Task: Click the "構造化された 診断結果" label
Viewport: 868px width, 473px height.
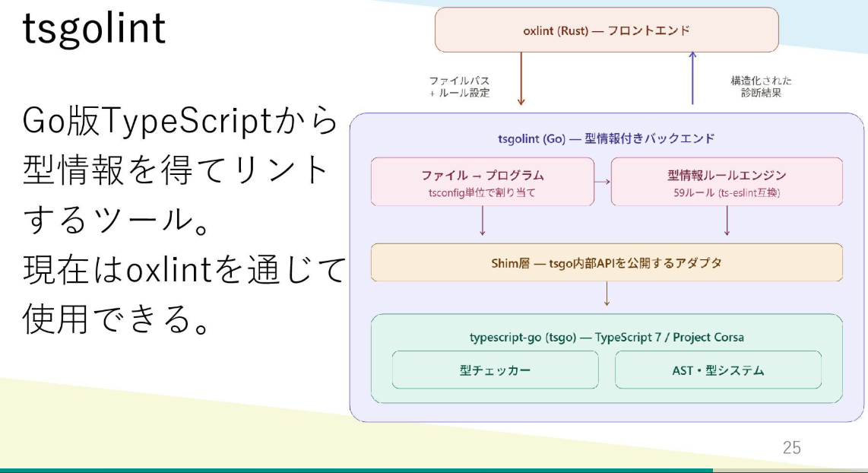Action: point(761,87)
